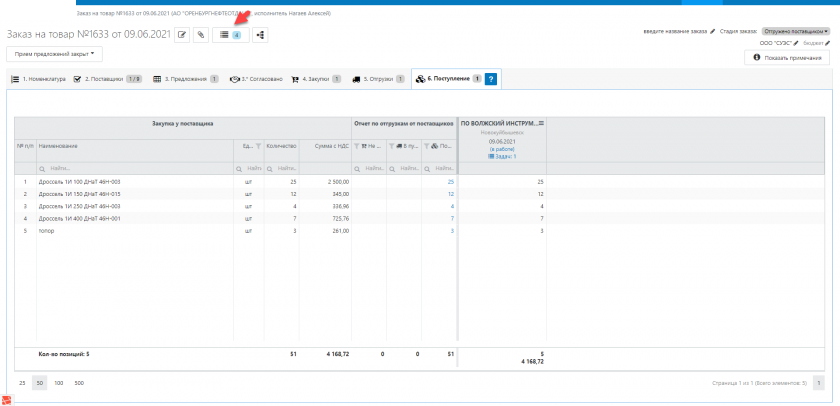Open the filter on the 'Ед.' column

pos(258,146)
